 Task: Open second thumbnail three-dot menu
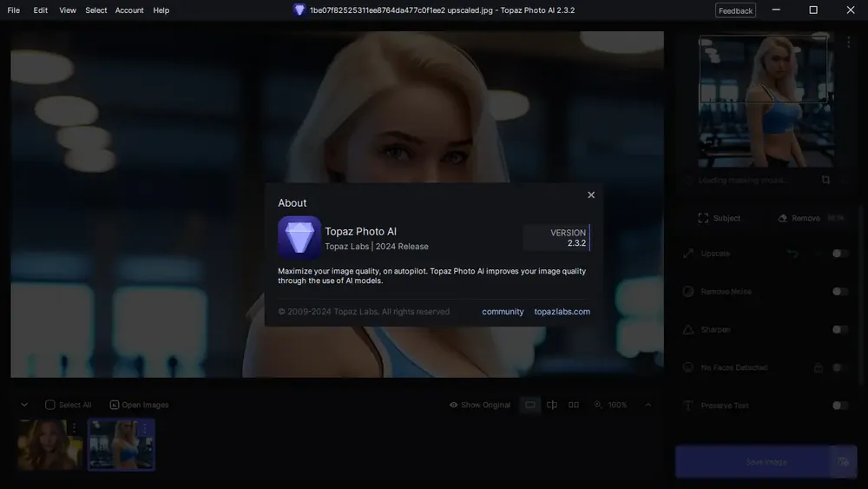pyautogui.click(x=145, y=428)
